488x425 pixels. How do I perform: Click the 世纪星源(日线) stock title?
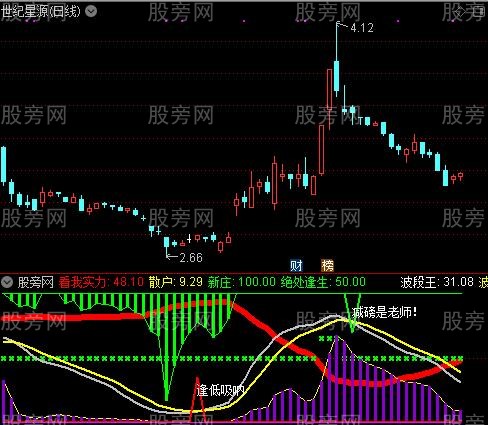[41, 12]
